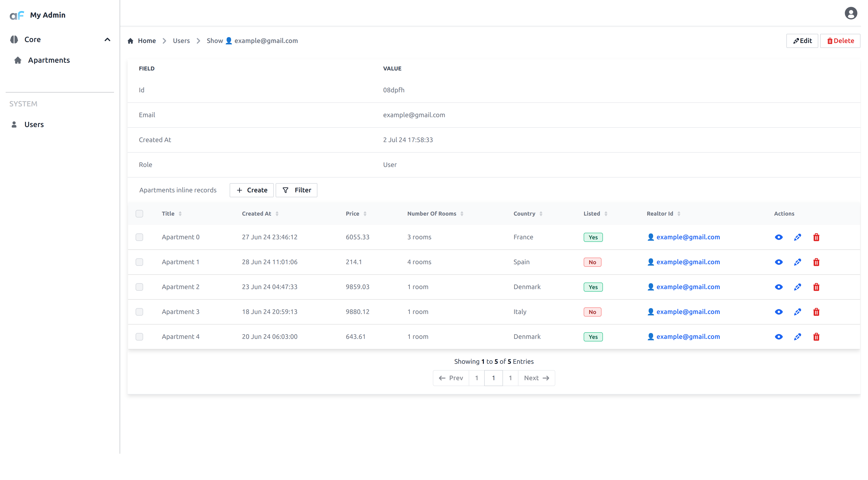This screenshot has height=480, width=868.
Task: Check the Apartment 4 row checkbox
Action: pyautogui.click(x=139, y=337)
